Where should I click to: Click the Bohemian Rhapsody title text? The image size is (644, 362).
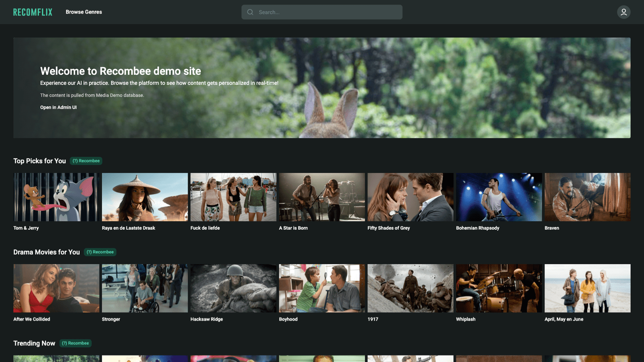coord(478,228)
